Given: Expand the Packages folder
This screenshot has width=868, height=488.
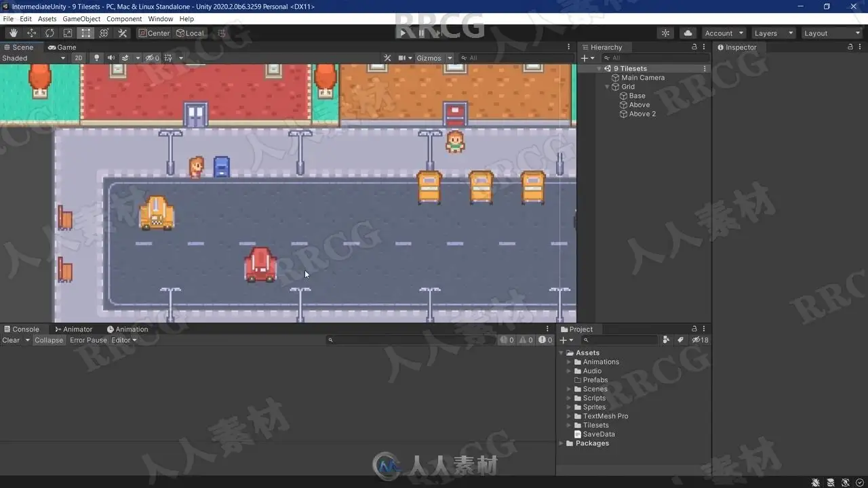Looking at the screenshot, I should (561, 443).
